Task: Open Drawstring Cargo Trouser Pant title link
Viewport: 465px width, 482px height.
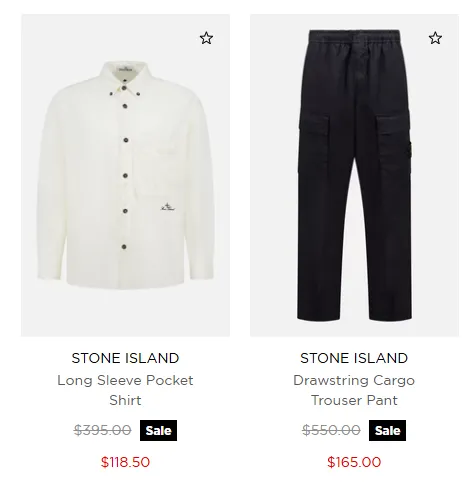Action: [x=354, y=390]
